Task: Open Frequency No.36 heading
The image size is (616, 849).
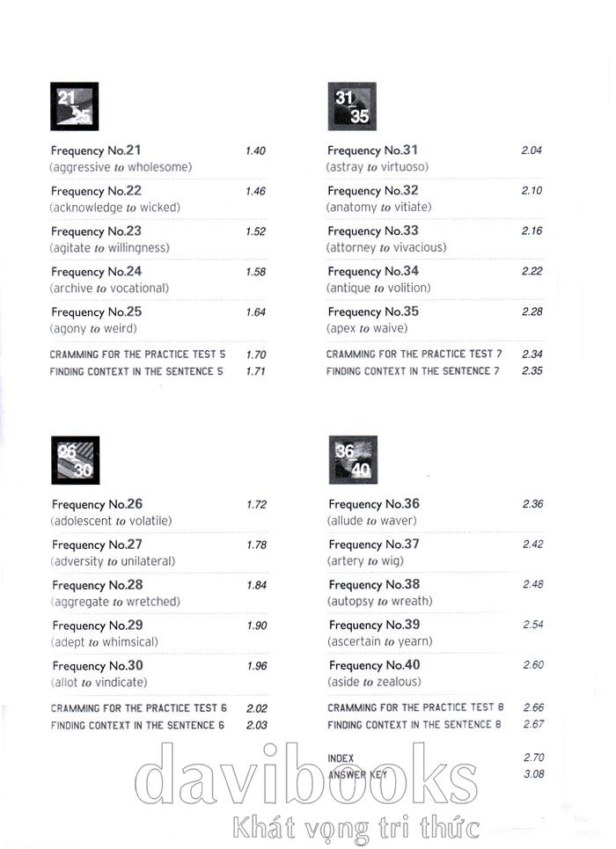Action: click(x=374, y=504)
